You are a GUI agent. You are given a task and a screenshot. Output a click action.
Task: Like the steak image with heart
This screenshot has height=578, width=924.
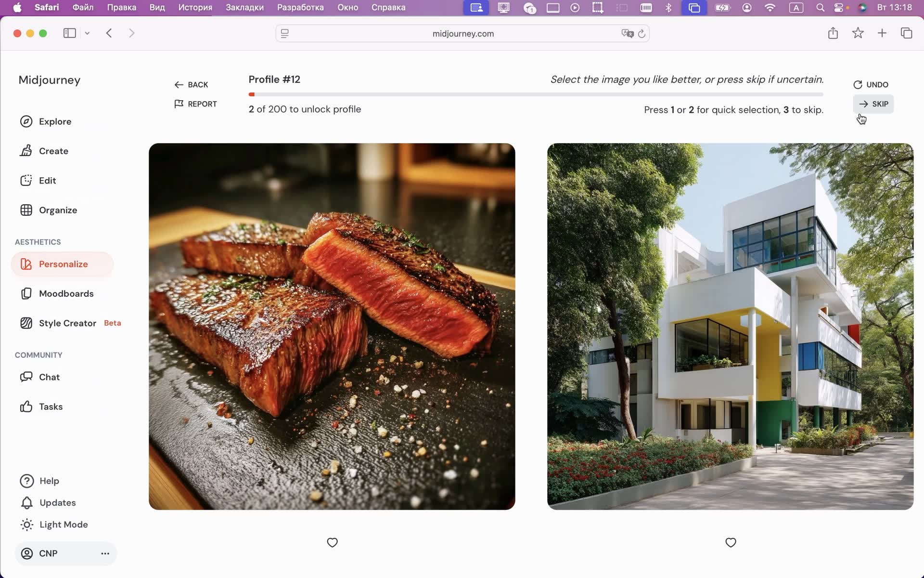(x=332, y=542)
